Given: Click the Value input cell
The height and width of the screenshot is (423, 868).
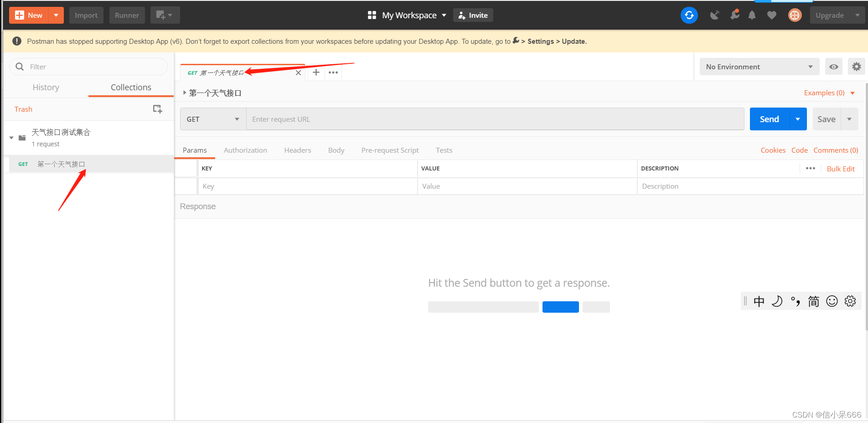Looking at the screenshot, I should pos(527,186).
